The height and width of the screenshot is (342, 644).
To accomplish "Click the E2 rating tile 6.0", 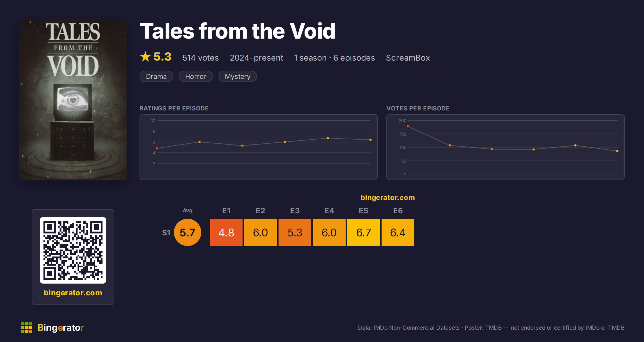I will coord(261,232).
